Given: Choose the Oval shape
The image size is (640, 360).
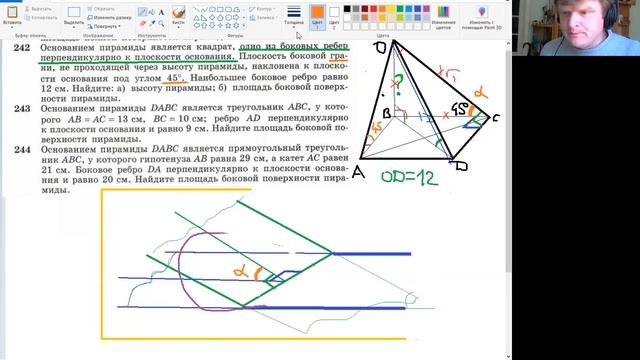Looking at the screenshot, I should (212, 9).
